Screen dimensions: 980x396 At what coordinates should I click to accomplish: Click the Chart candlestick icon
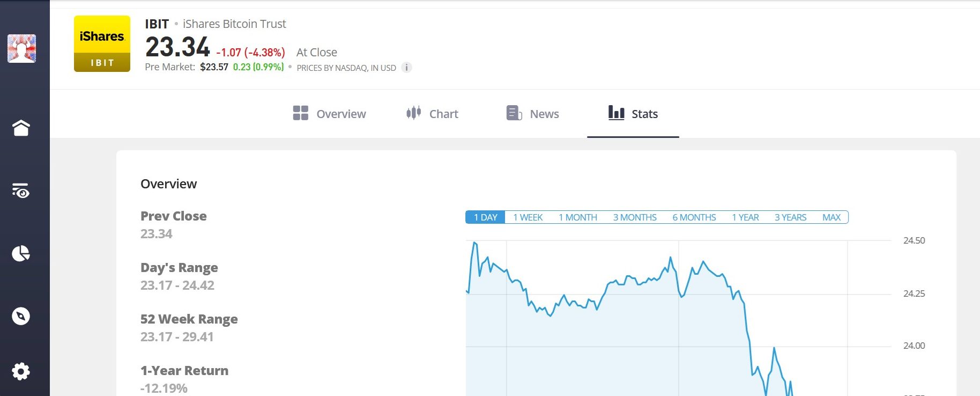(x=413, y=113)
